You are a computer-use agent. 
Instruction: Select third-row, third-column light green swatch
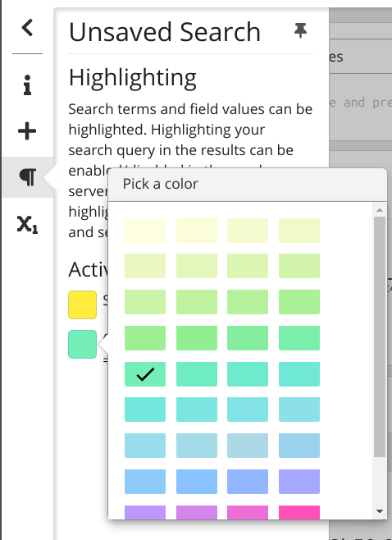(248, 302)
